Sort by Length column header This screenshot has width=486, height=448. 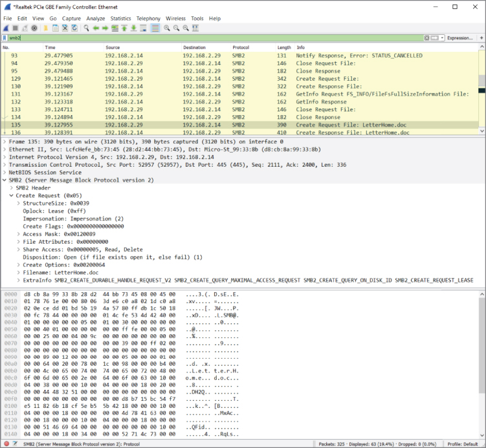click(285, 47)
